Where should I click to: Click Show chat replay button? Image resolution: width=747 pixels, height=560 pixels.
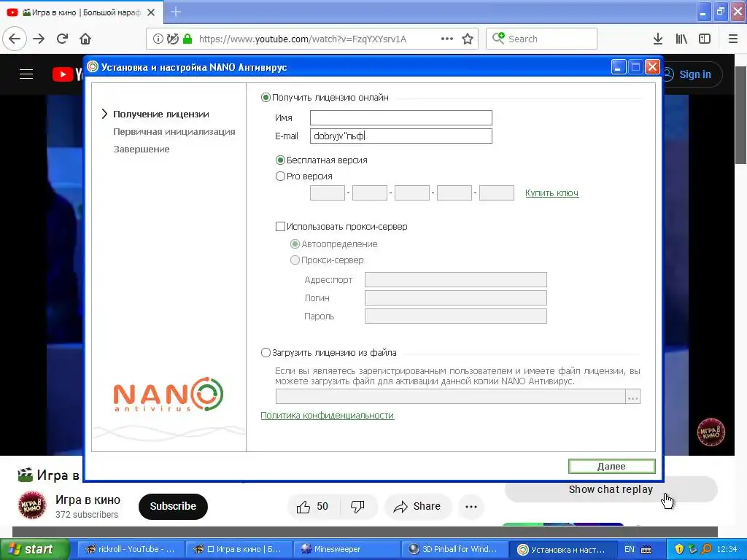click(611, 489)
